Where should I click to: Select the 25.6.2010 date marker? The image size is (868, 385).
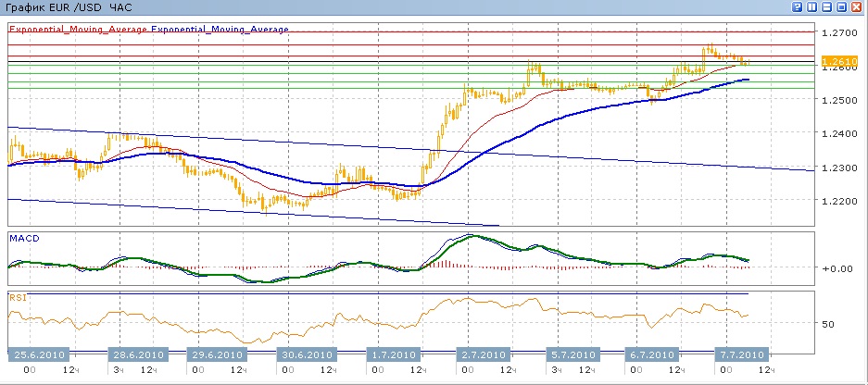(37, 354)
